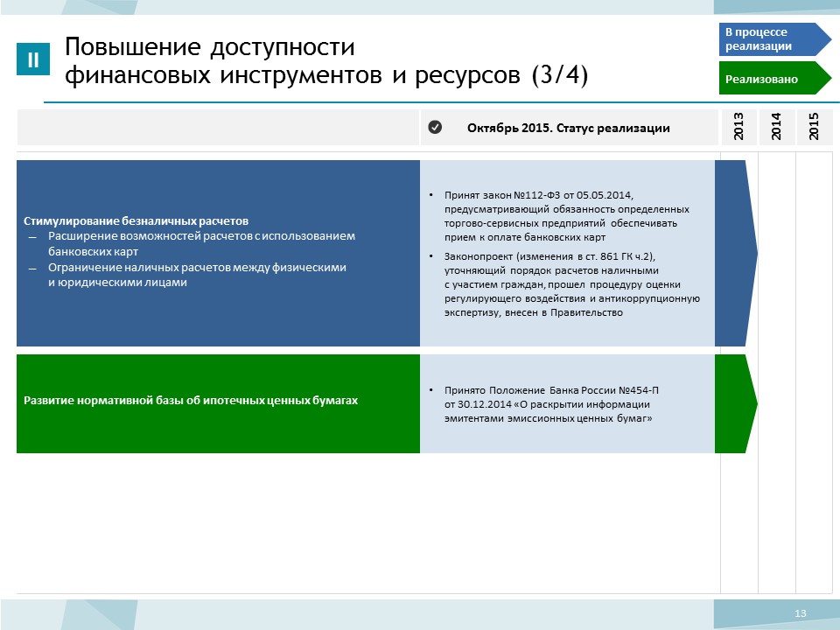Viewport: 840px width, 630px height.
Task: Click the section II badge icon
Action: coord(33,59)
